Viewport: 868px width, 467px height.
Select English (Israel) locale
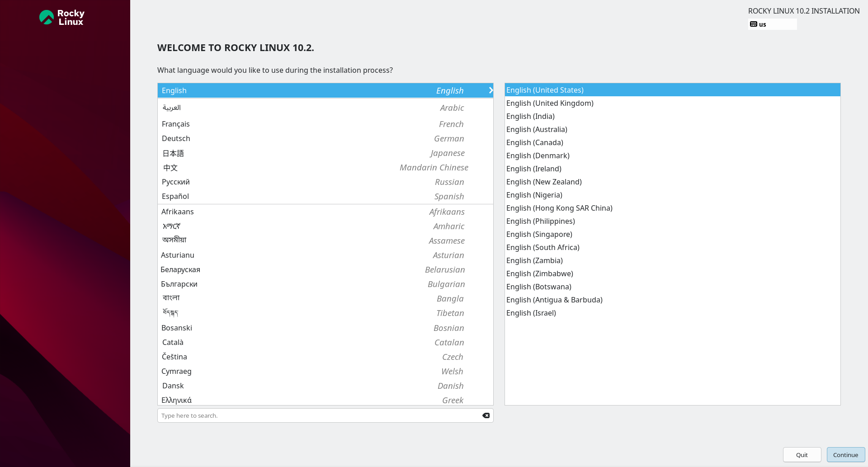click(x=673, y=313)
